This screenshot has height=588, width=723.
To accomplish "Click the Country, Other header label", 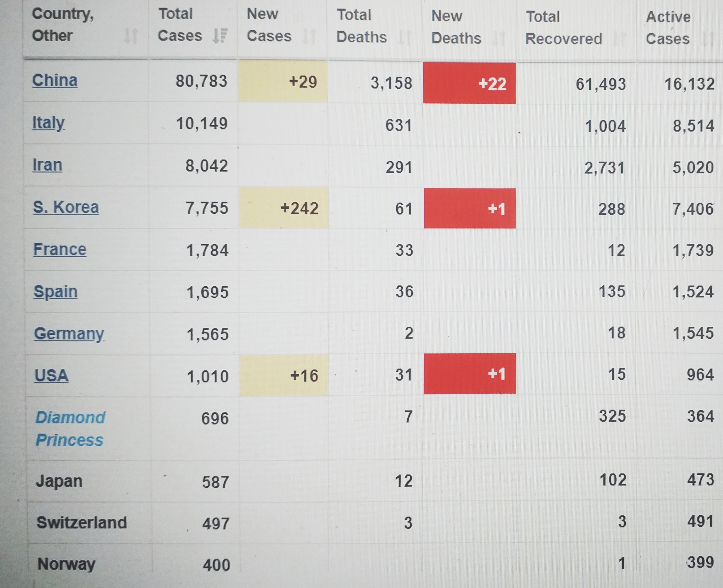I will tap(63, 25).
